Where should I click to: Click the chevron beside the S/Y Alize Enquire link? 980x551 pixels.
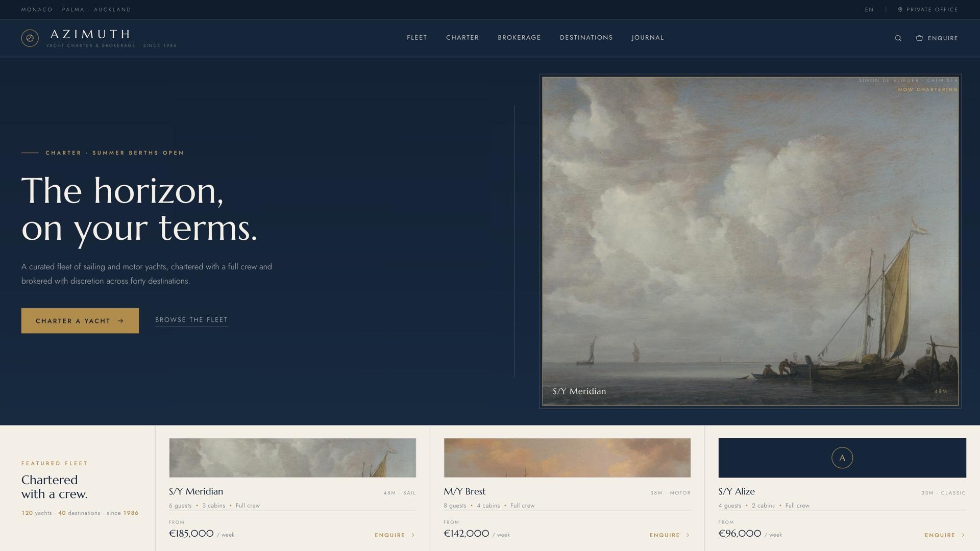[963, 535]
